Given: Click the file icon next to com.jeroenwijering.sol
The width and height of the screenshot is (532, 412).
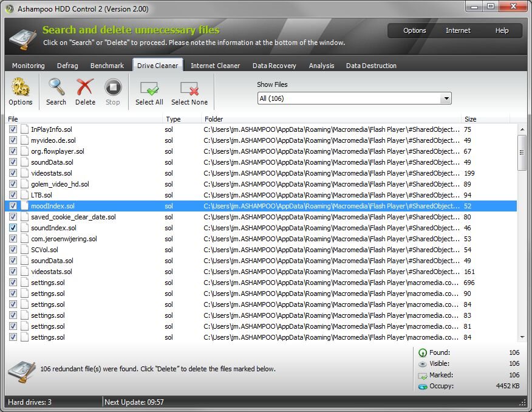Looking at the screenshot, I should [x=24, y=239].
